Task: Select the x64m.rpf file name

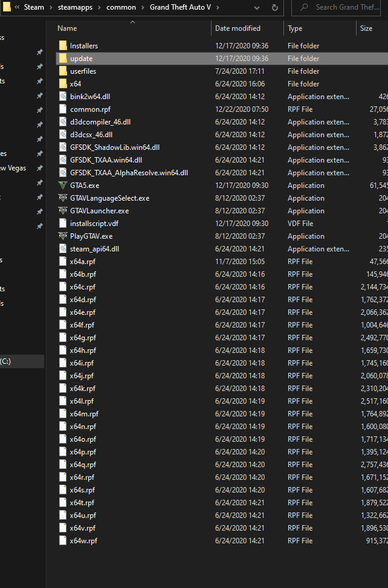Action: (84, 414)
